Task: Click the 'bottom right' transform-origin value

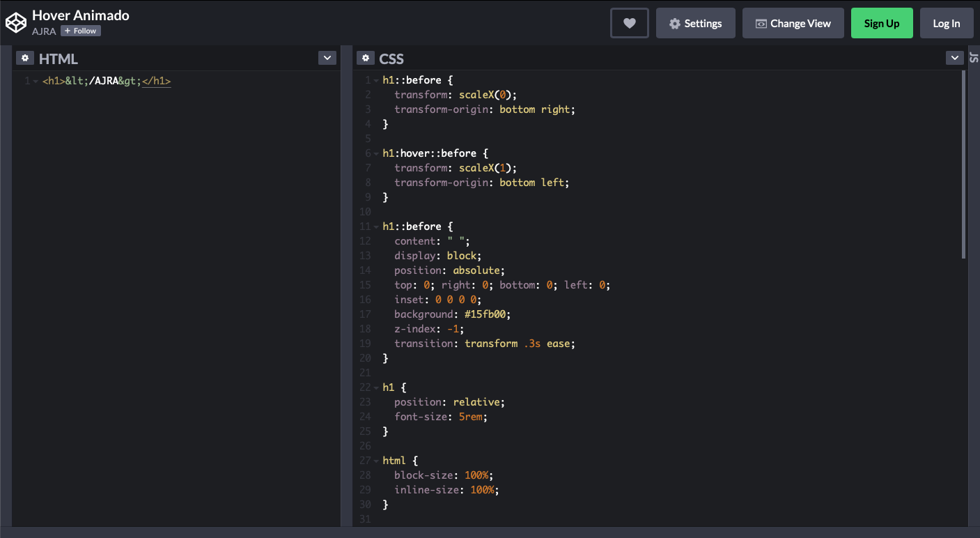Action: 535,109
